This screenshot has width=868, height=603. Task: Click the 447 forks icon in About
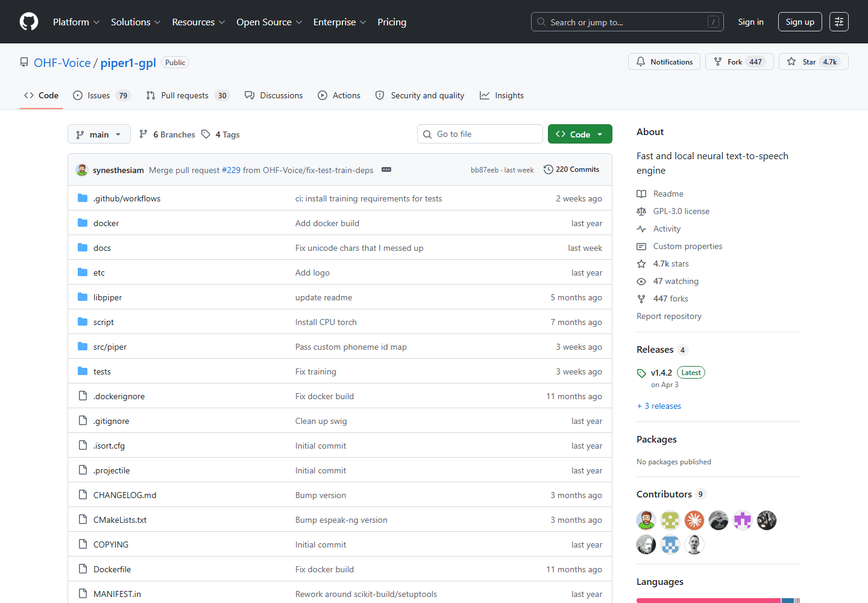pos(641,298)
